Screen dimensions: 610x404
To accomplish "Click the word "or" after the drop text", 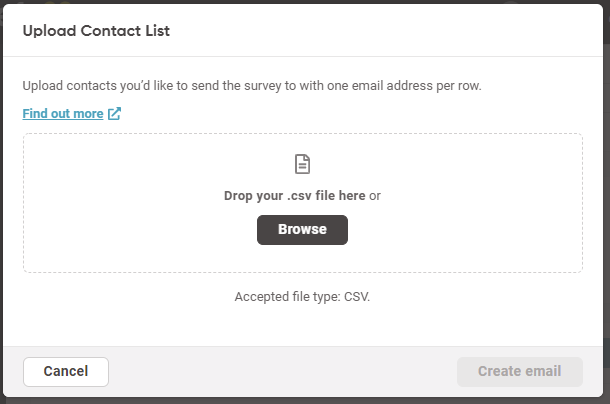I will (x=375, y=196).
